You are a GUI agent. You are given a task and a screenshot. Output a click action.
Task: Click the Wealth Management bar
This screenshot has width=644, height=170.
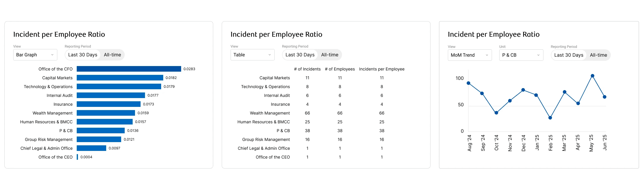pyautogui.click(x=106, y=113)
